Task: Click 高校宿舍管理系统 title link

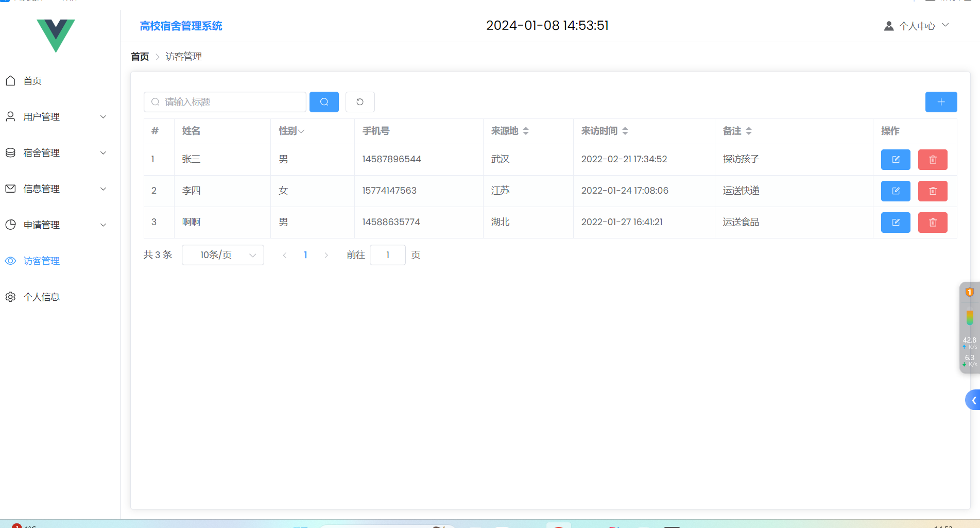Action: [x=181, y=26]
